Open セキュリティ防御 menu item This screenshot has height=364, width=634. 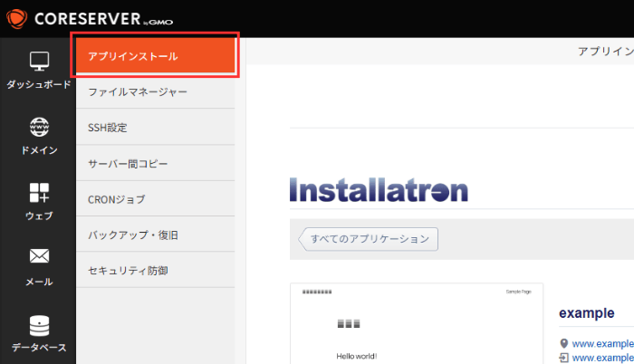pyautogui.click(x=155, y=270)
